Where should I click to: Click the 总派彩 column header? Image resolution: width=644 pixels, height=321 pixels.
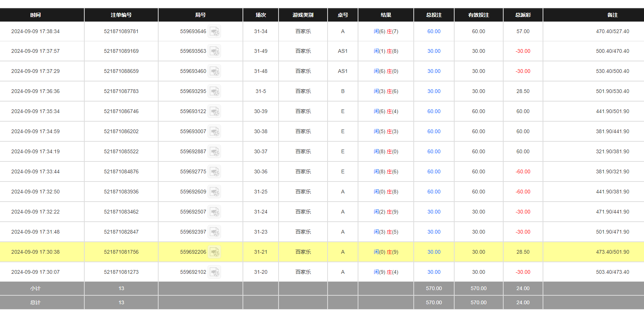[x=523, y=15]
